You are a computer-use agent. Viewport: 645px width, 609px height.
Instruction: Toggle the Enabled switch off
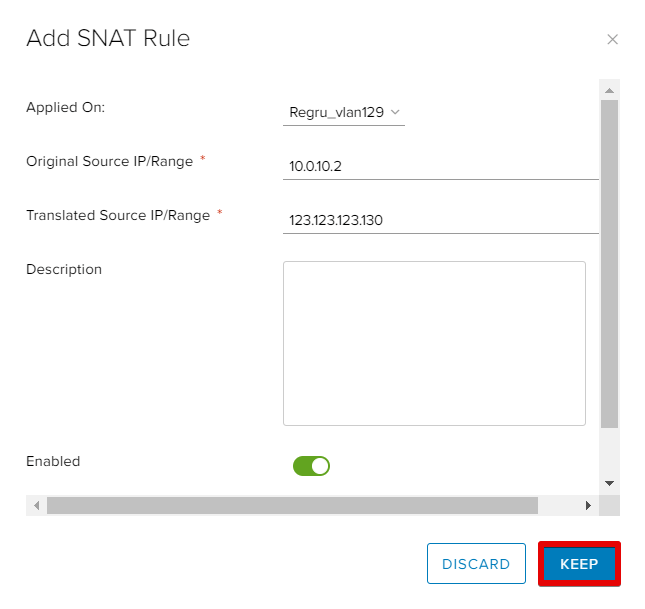311,466
